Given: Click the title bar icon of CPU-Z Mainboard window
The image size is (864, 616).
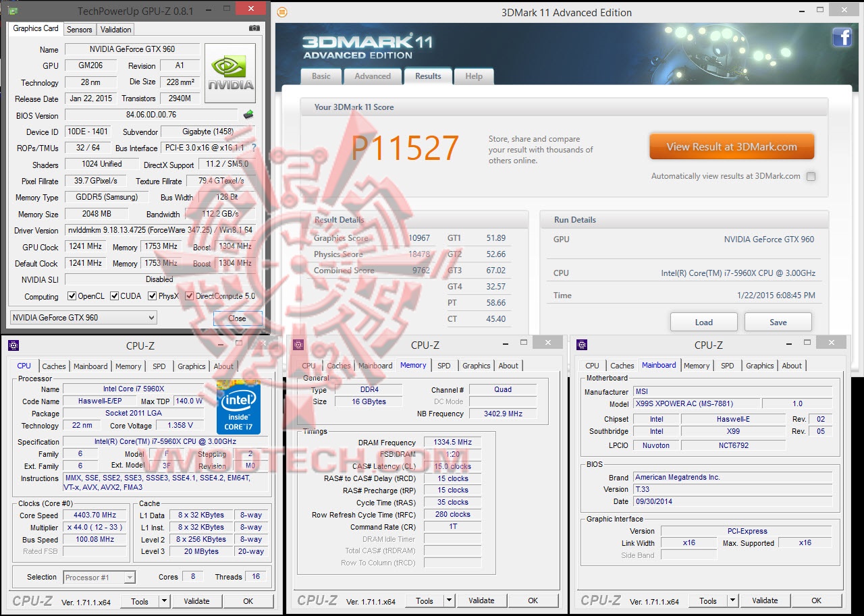Looking at the screenshot, I should click(582, 345).
